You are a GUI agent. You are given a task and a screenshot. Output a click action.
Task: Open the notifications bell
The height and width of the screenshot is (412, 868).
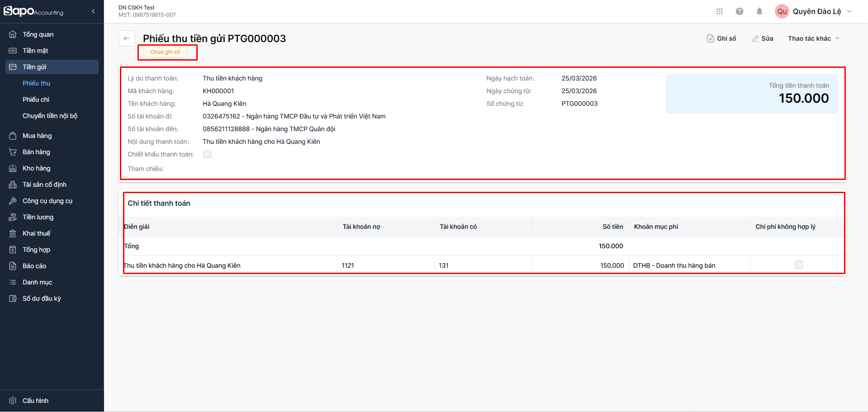pos(759,11)
